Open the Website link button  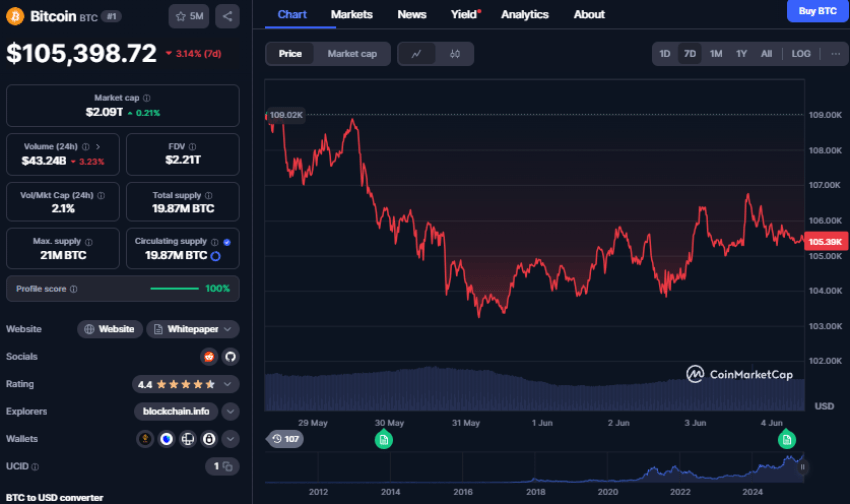point(110,329)
